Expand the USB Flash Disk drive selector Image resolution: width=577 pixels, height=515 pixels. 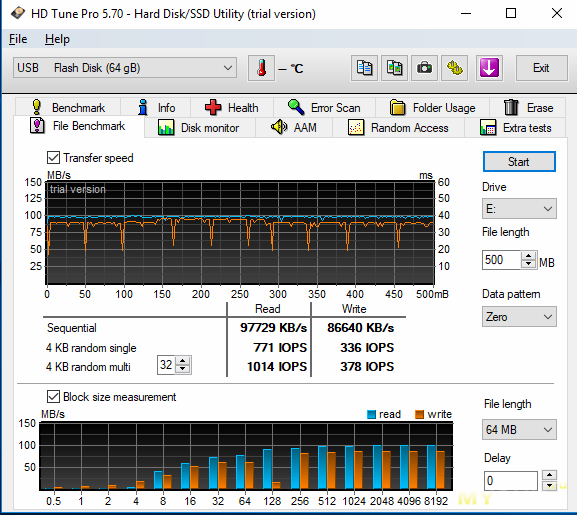click(125, 68)
